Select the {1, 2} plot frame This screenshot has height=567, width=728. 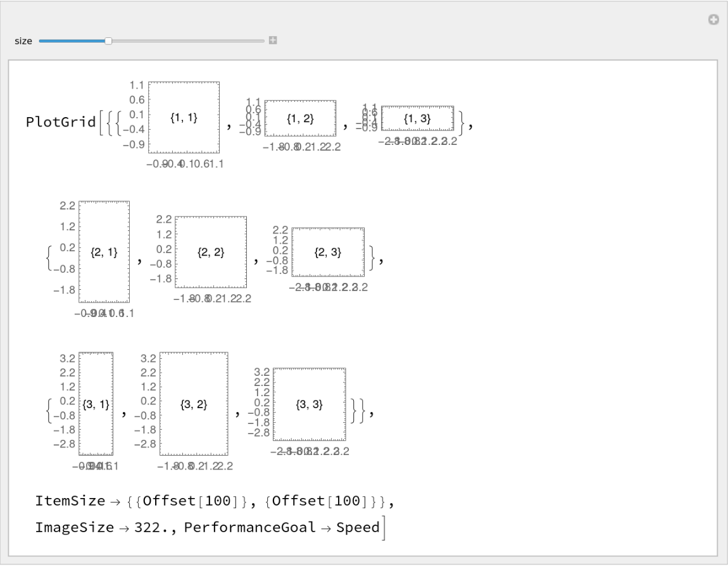click(x=301, y=118)
